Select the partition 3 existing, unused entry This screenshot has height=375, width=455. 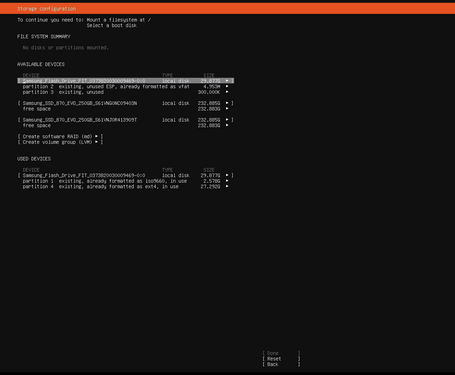click(x=126, y=92)
